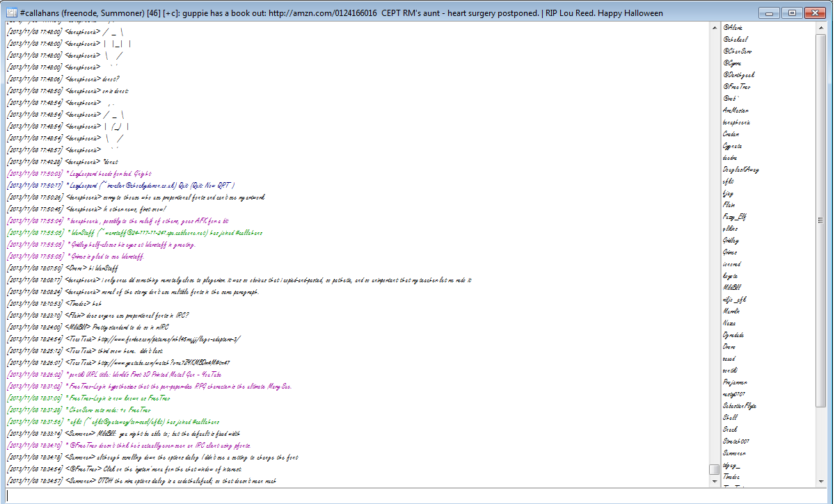Screen dimensions: 835x504
Task: Select SebastianFlyte in the nick list
Action: point(739,406)
